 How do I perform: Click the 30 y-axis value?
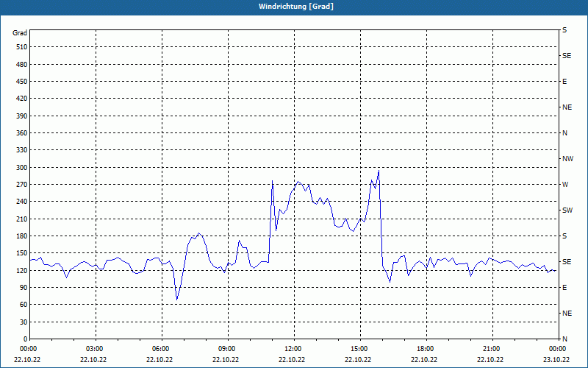coord(24,322)
